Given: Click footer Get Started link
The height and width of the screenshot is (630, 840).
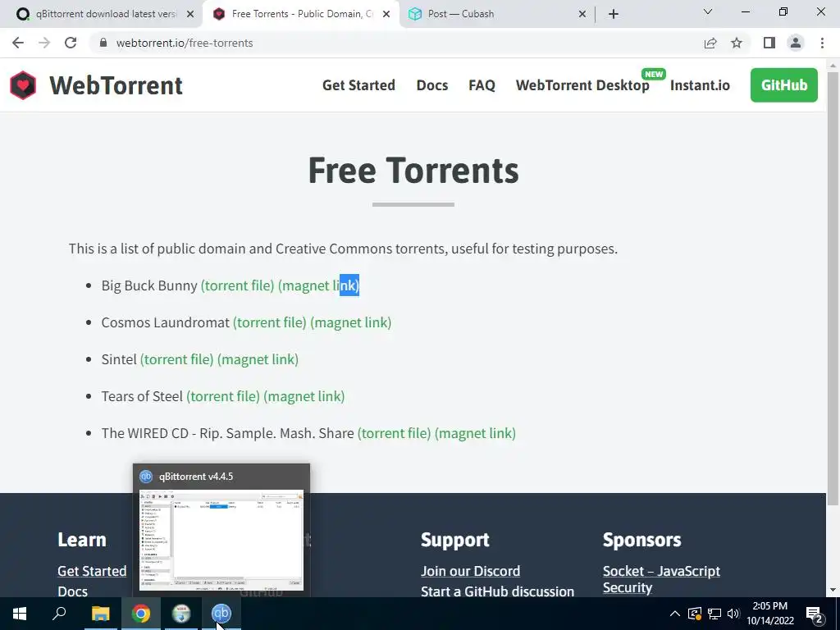Looking at the screenshot, I should click(x=92, y=571).
